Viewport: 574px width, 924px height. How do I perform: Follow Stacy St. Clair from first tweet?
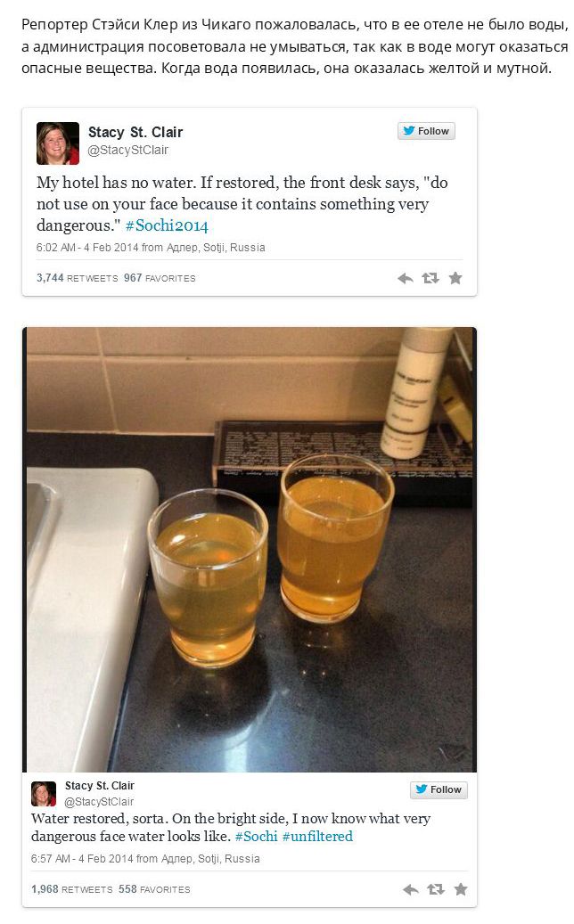(x=426, y=131)
